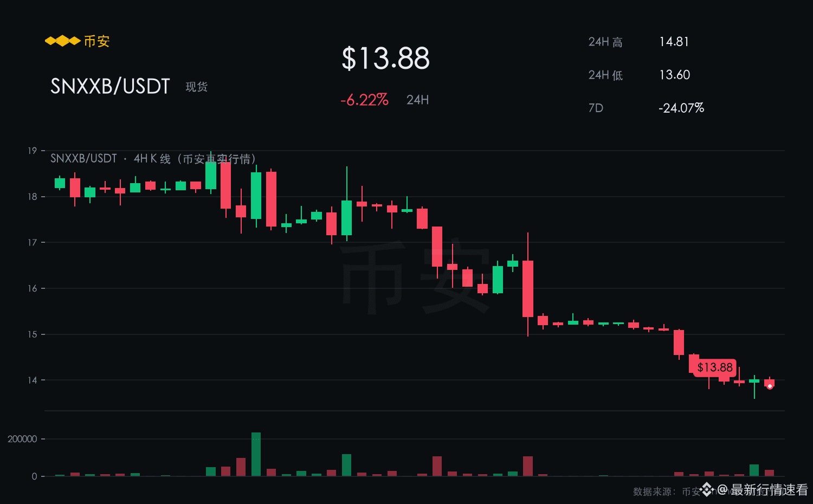Click the last green volume bar near the right edge

754,470
